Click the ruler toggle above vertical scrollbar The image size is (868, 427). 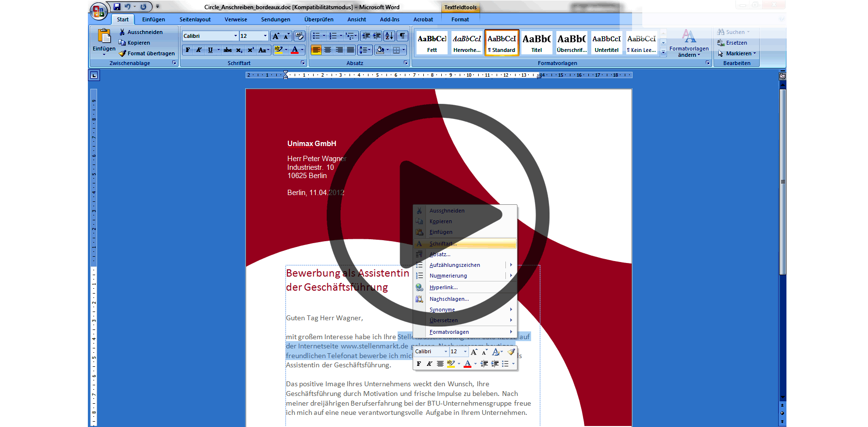pyautogui.click(x=782, y=76)
